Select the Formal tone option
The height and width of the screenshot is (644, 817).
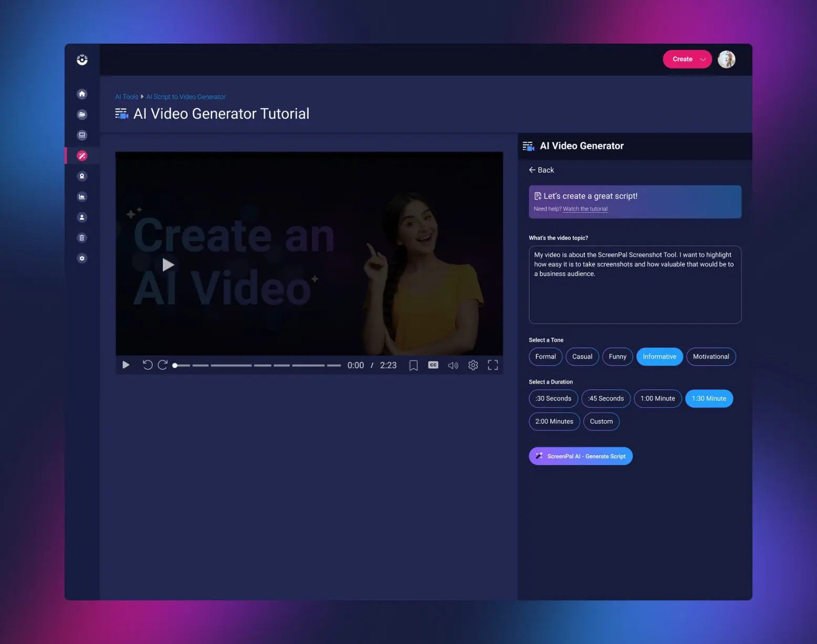[x=545, y=357]
